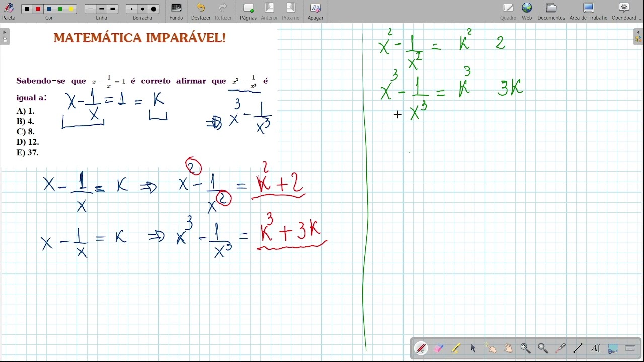644x362 pixels.
Task: Go to Anterior page
Action: (269, 11)
